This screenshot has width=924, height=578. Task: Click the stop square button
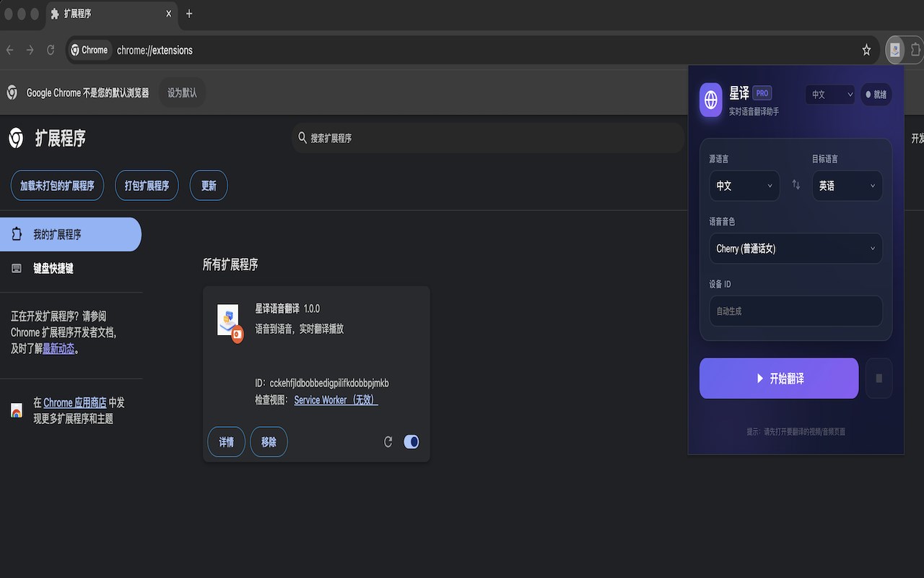coord(879,378)
